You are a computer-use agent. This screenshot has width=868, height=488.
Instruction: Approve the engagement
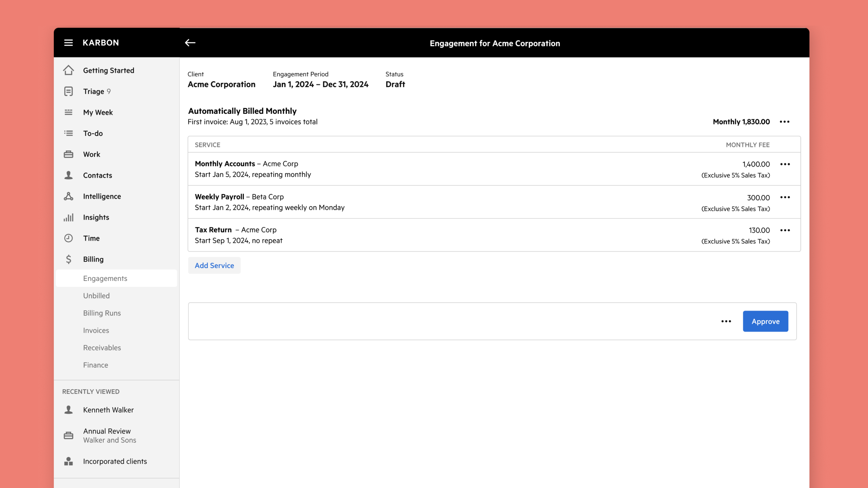(x=765, y=321)
